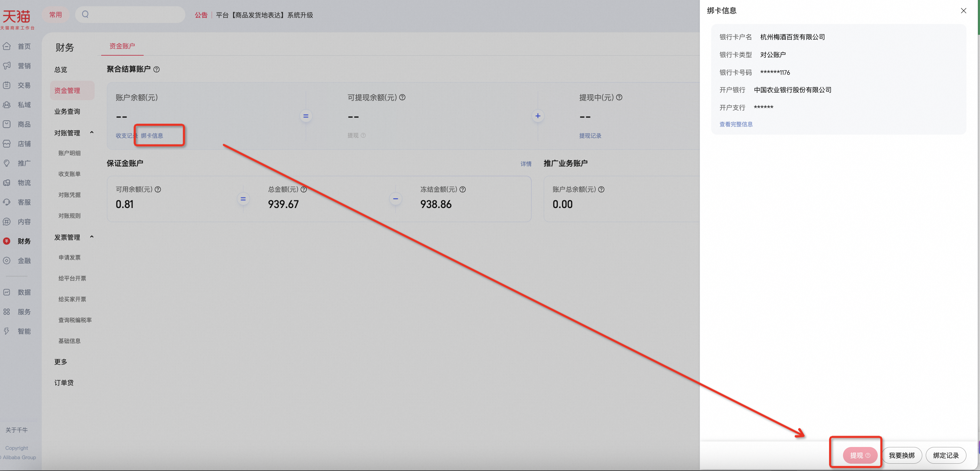Open 查询税编税率 submenu item

(75, 320)
